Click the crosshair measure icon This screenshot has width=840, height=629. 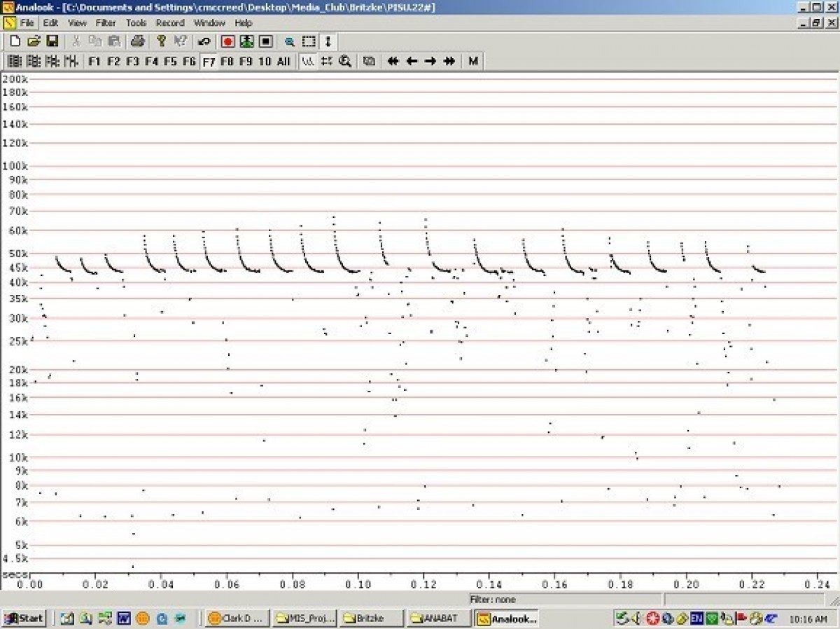point(325,61)
